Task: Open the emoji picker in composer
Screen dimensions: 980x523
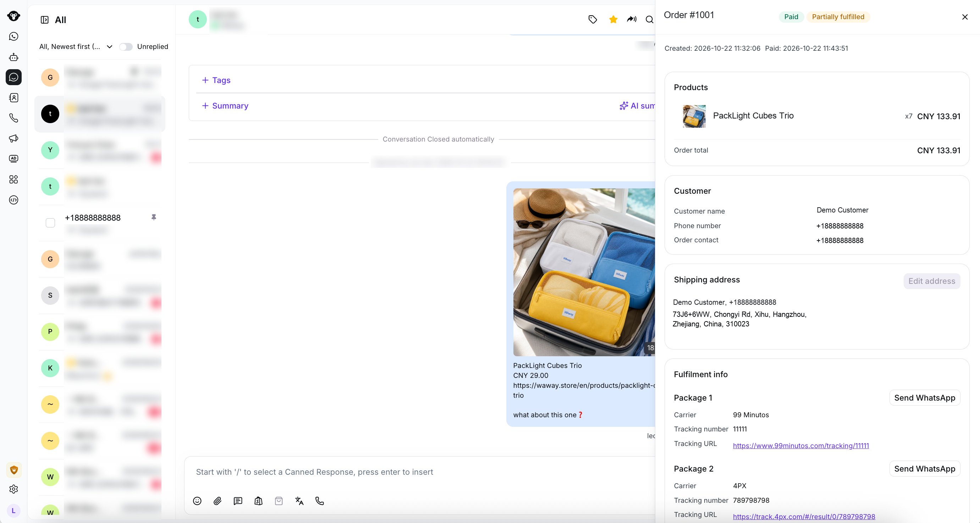Action: 197,501
